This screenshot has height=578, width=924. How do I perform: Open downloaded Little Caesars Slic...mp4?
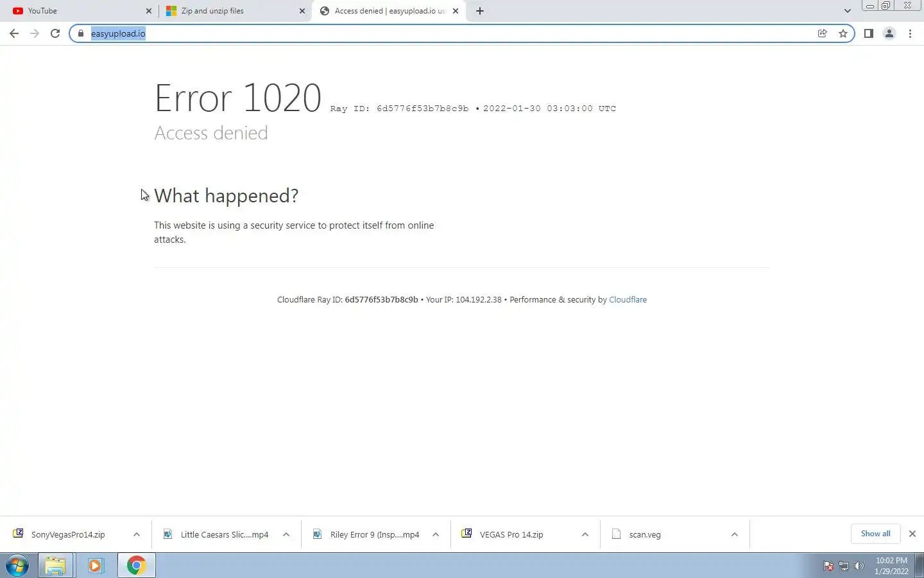(225, 534)
